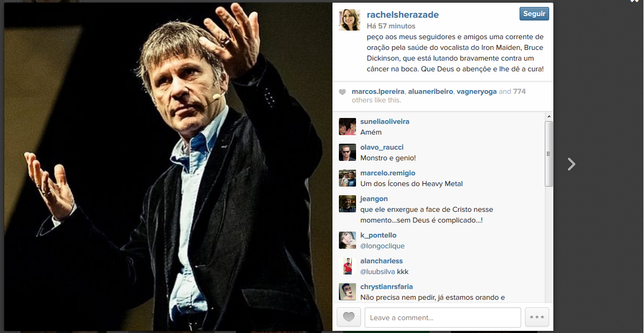Go to next post with right chevron
644x333 pixels.
pos(572,164)
